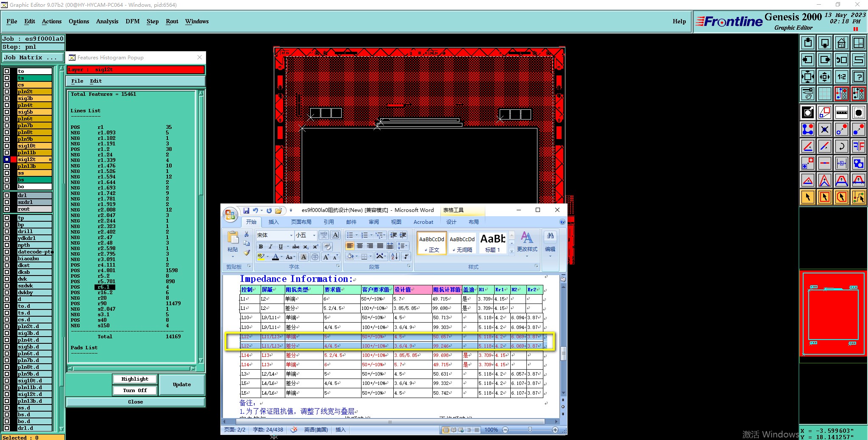The height and width of the screenshot is (440, 868).
Task: Open the histogram popup Edit menu
Action: [96, 81]
